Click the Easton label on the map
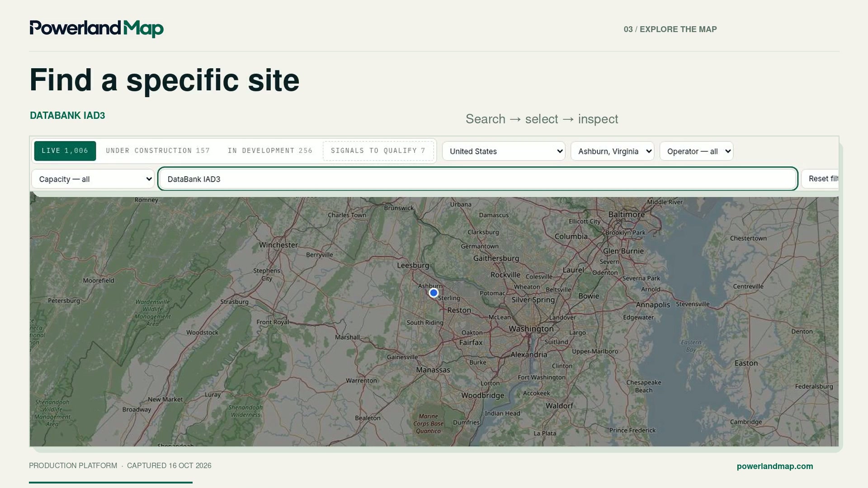Image resolution: width=868 pixels, height=488 pixels. coord(746,363)
